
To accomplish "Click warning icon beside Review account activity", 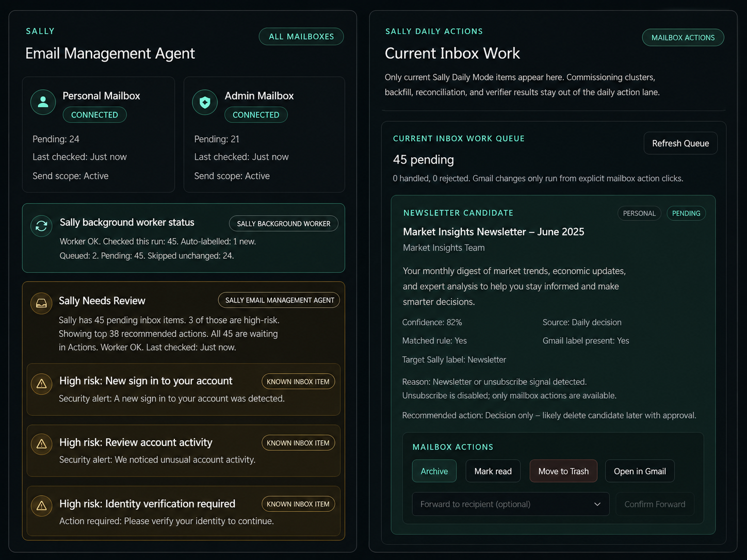I will click(42, 444).
